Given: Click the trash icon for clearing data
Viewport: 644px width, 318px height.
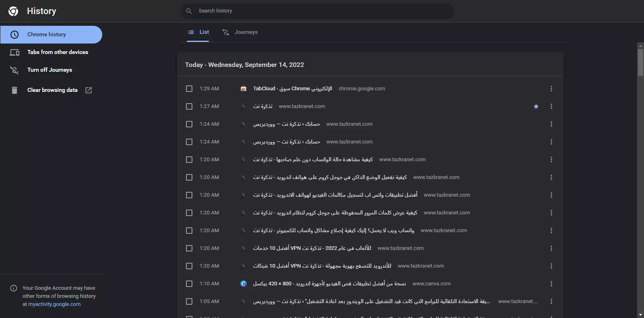Looking at the screenshot, I should (x=14, y=90).
